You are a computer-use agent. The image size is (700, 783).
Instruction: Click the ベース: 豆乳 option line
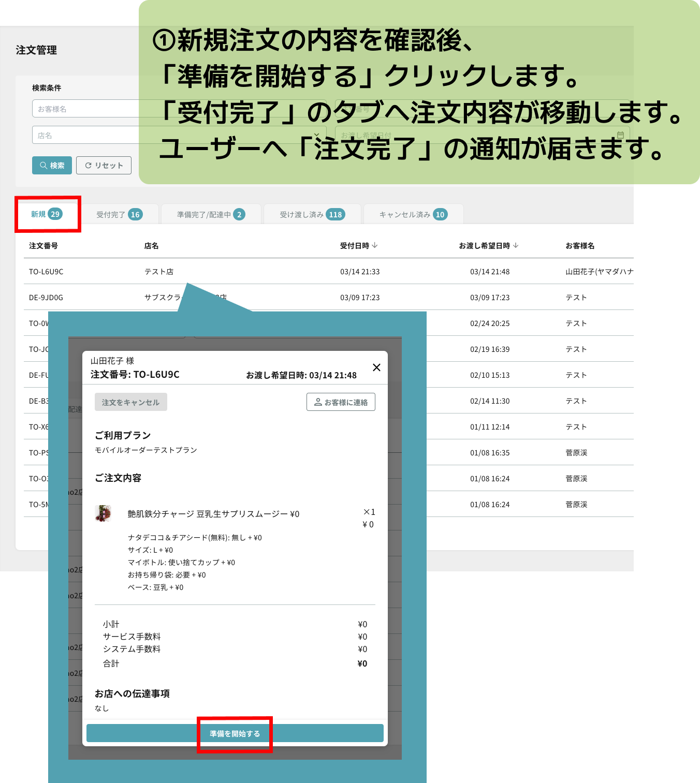(155, 587)
